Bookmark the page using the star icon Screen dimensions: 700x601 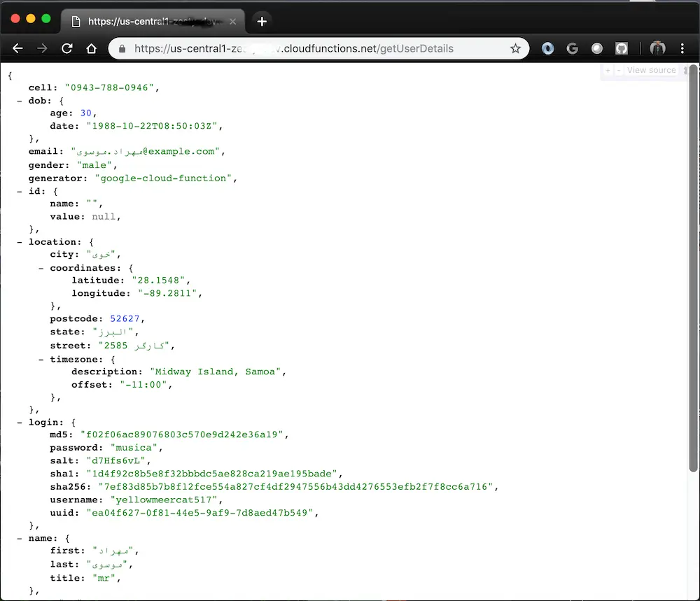[x=517, y=48]
